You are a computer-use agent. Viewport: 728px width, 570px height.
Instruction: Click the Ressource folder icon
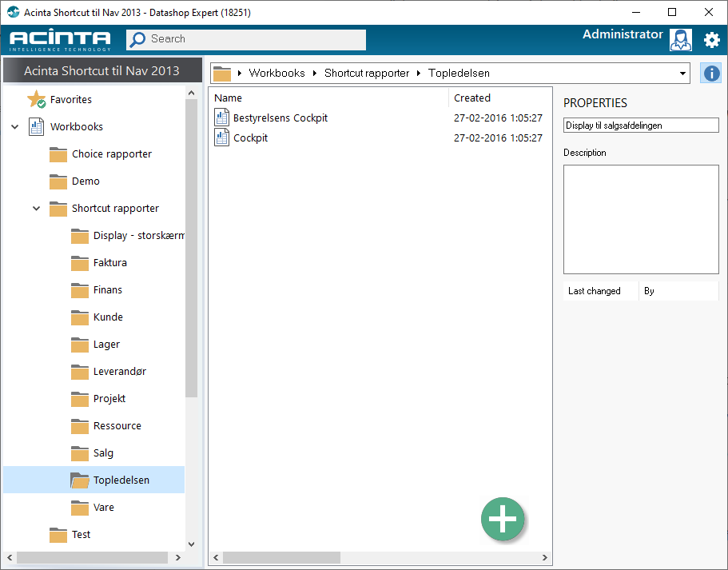[80, 426]
